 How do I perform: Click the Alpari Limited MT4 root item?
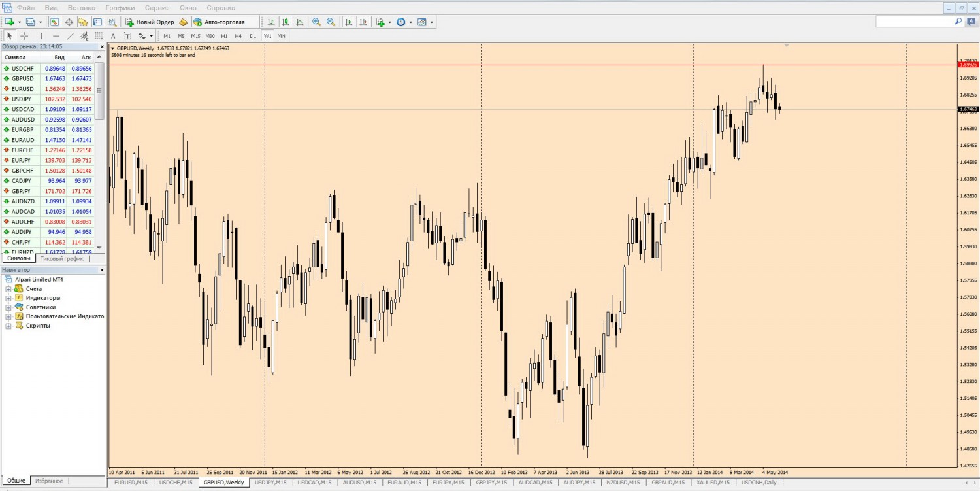(39, 280)
